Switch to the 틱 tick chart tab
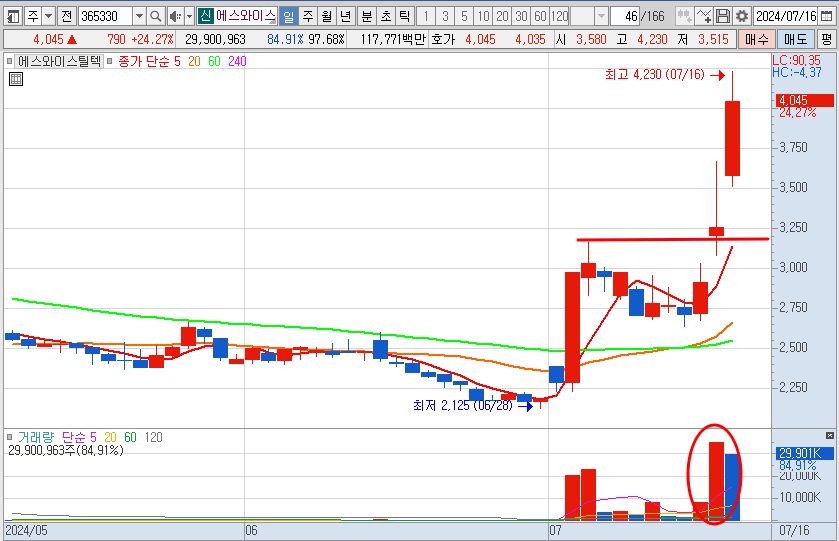 pos(404,17)
